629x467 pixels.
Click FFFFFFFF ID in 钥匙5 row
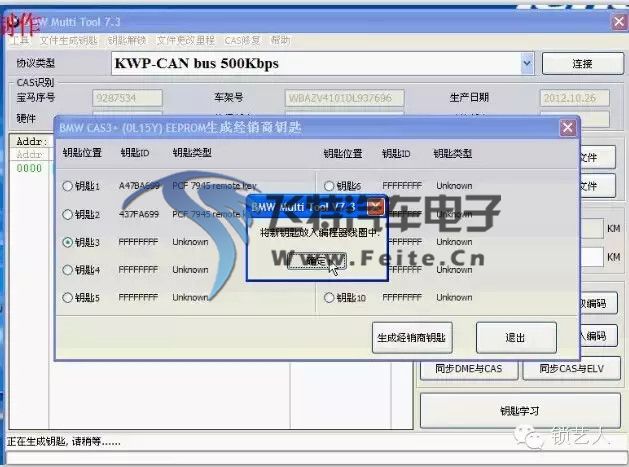(138, 298)
